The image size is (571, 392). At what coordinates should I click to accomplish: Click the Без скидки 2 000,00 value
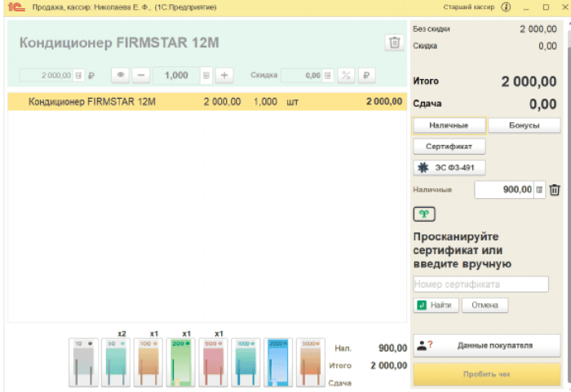(x=538, y=29)
